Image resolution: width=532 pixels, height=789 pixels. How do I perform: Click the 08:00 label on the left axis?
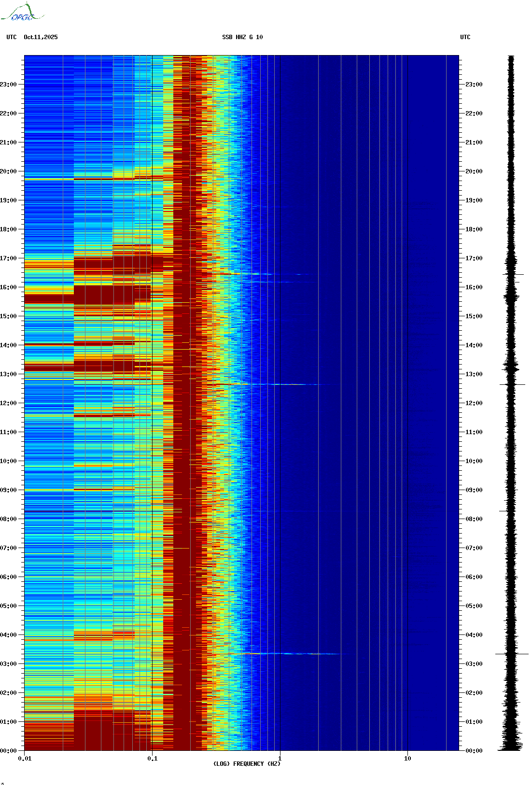point(8,519)
